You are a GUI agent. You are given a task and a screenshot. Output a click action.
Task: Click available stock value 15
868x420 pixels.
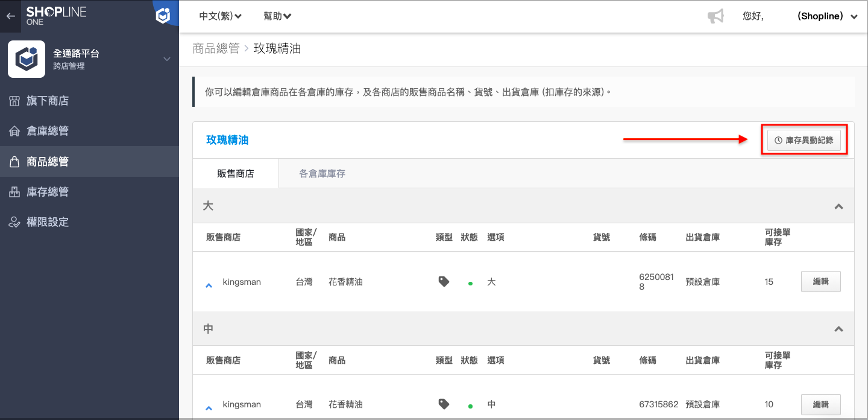[769, 282]
